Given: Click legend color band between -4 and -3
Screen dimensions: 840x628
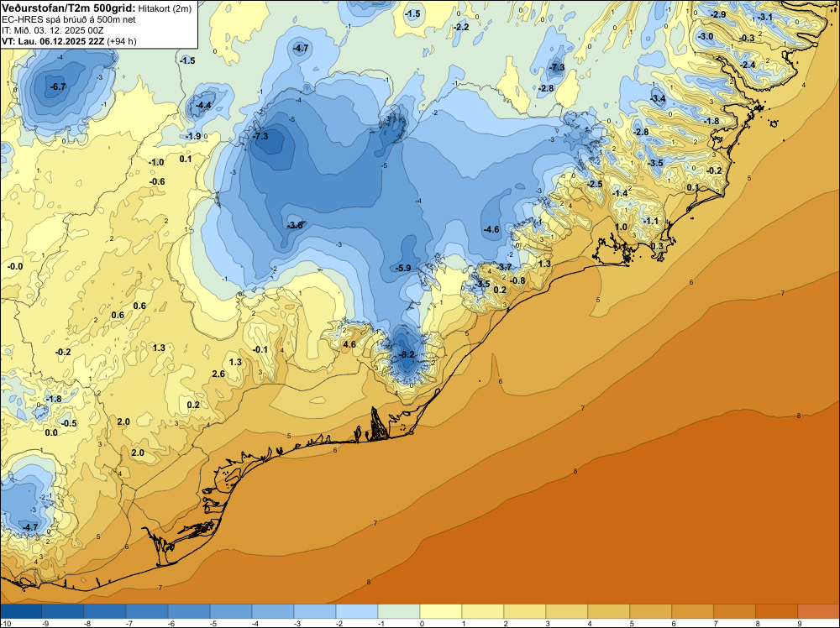Looking at the screenshot, I should click(x=273, y=611).
